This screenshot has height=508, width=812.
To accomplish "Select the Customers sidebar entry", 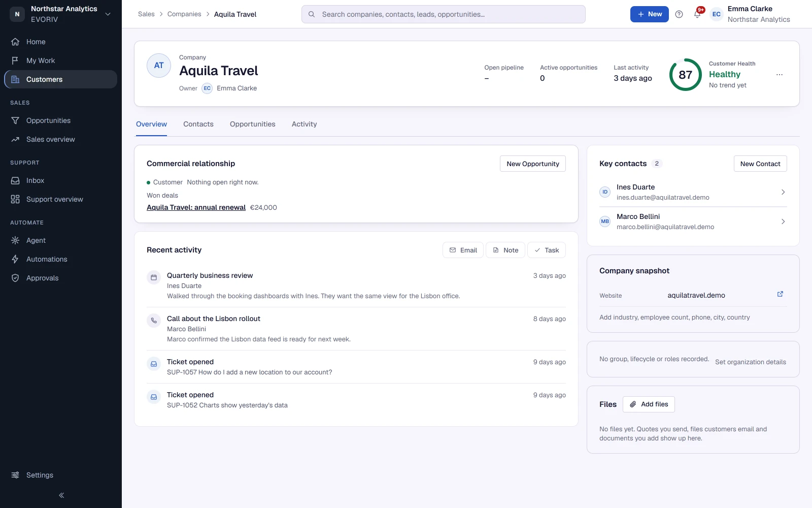I will 61,79.
